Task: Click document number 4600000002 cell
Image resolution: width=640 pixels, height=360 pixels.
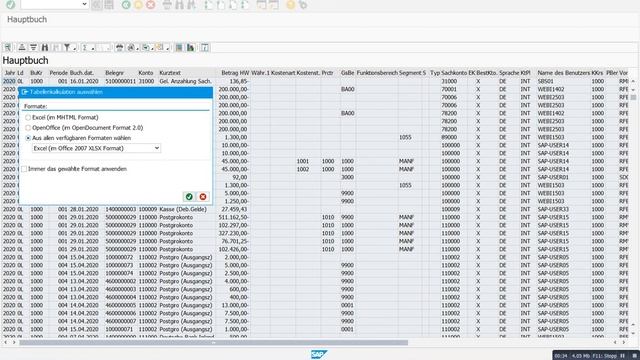Action: [120, 281]
